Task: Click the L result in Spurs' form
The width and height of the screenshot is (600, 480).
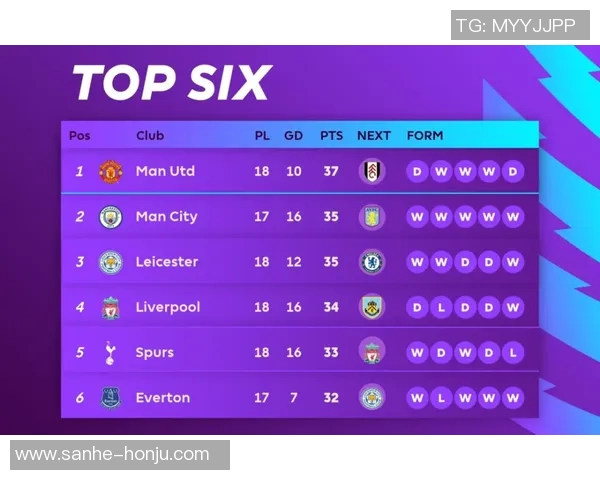Action: tap(513, 352)
